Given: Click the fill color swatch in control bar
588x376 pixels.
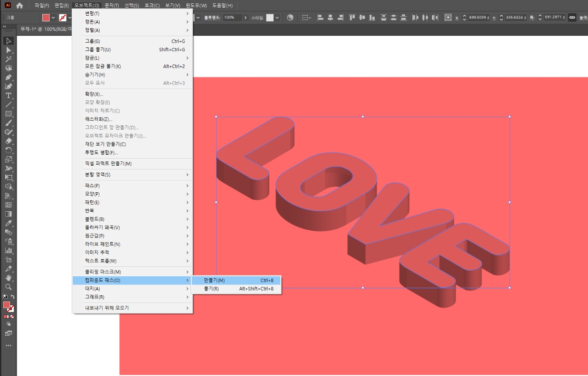Looking at the screenshot, I should tap(46, 18).
